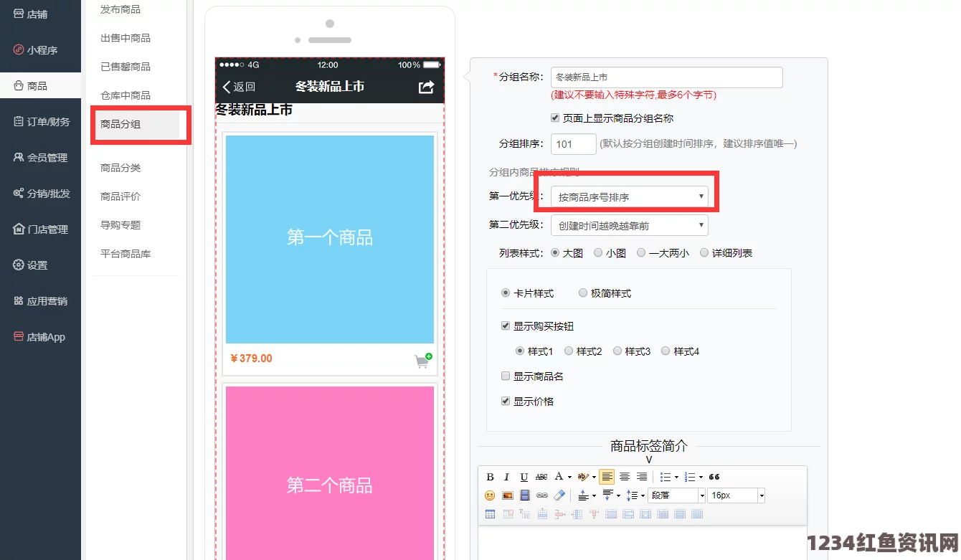Viewport: 961px width, 560px height.
Task: Right-align text in the editor
Action: [642, 477]
